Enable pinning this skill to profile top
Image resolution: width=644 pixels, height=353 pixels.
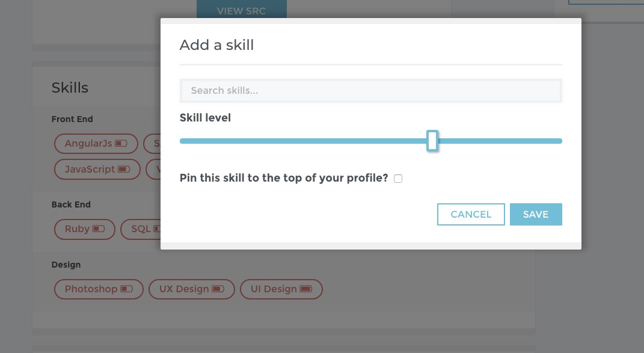(397, 178)
